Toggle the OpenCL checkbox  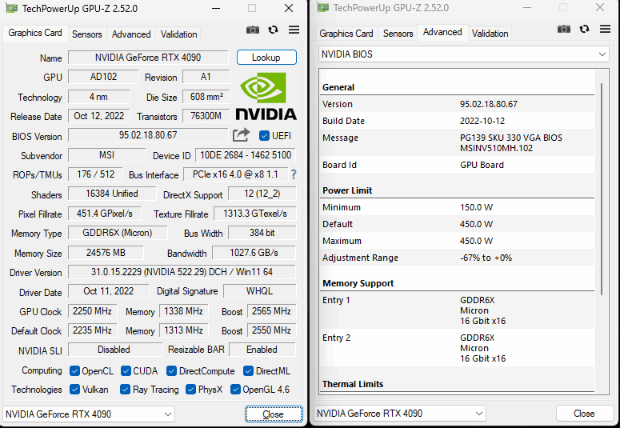[x=74, y=371]
